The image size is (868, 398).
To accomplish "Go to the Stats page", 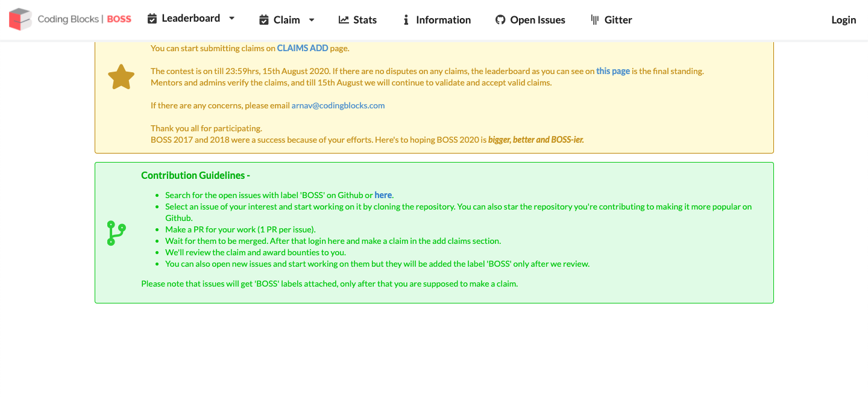I will pos(358,20).
